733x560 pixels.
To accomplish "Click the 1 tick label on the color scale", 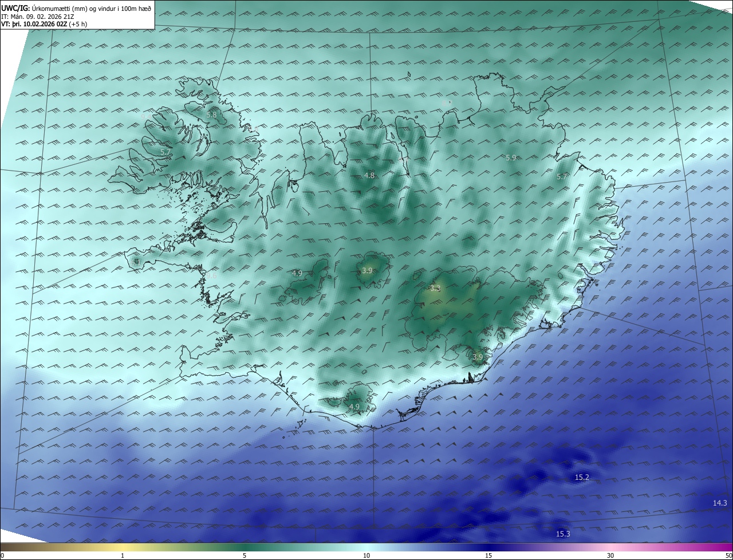I will tap(123, 555).
